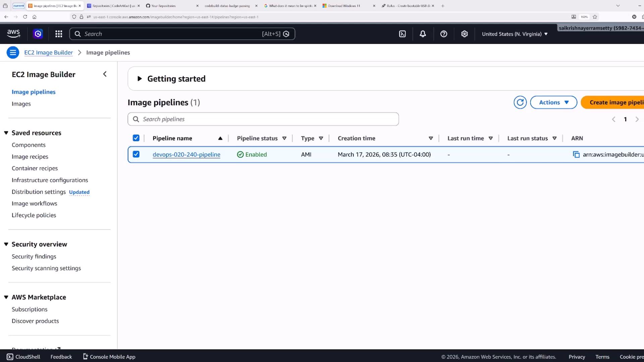This screenshot has height=362, width=644.
Task: Switch to the Your Repositories GitHub tab
Action: tap(171, 6)
